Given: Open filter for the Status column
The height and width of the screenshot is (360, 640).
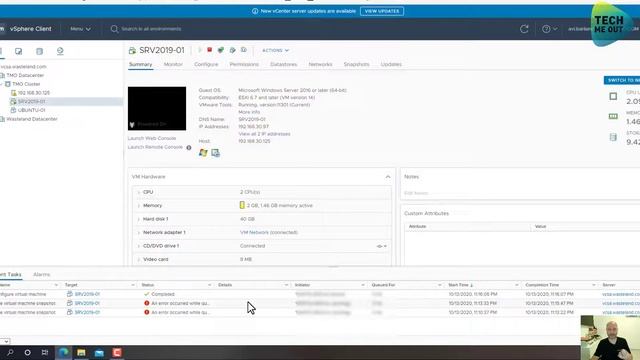Looking at the screenshot, I should point(209,285).
